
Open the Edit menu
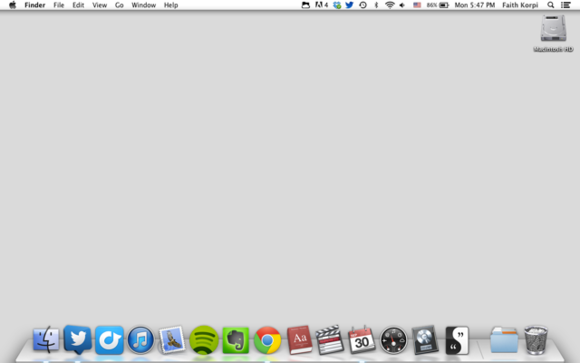78,5
